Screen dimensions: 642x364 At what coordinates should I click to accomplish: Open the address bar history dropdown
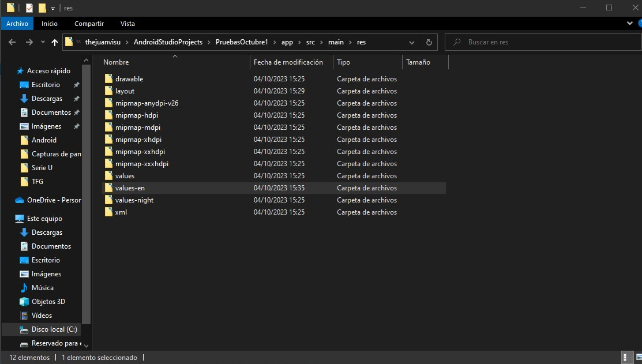(x=412, y=42)
